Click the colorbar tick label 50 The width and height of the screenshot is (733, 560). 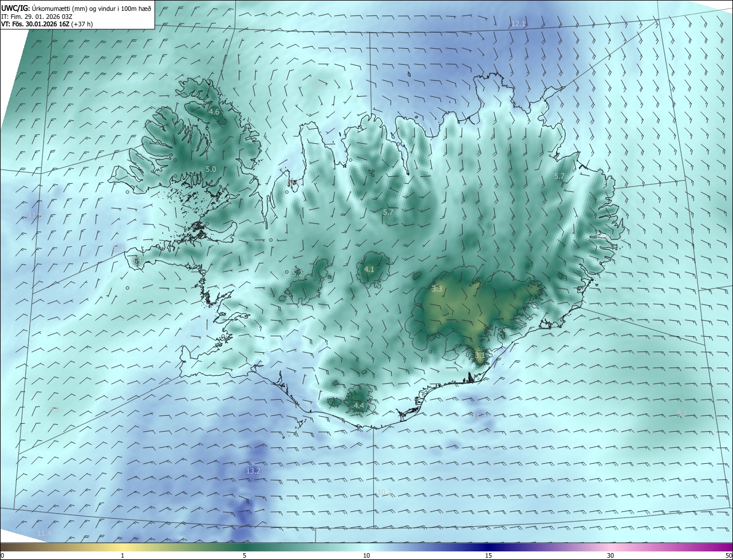click(x=728, y=555)
